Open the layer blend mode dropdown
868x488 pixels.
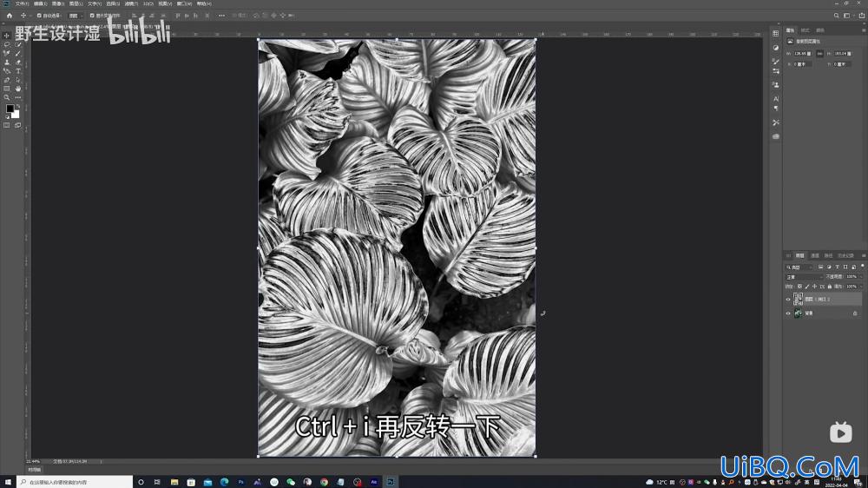[x=805, y=277]
